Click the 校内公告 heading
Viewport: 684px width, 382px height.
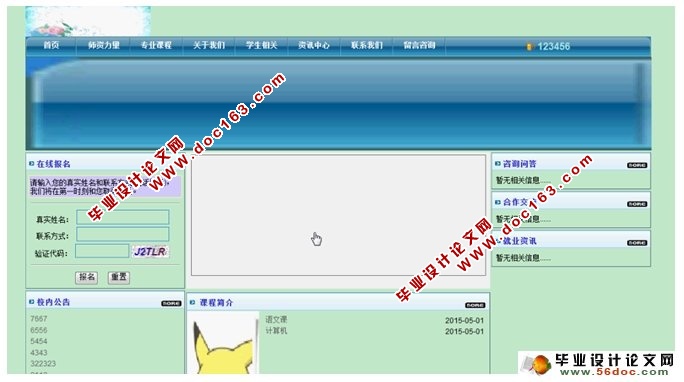coord(53,302)
